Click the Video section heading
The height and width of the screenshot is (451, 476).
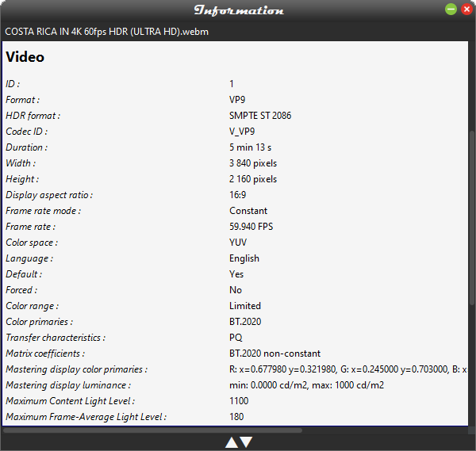25,57
